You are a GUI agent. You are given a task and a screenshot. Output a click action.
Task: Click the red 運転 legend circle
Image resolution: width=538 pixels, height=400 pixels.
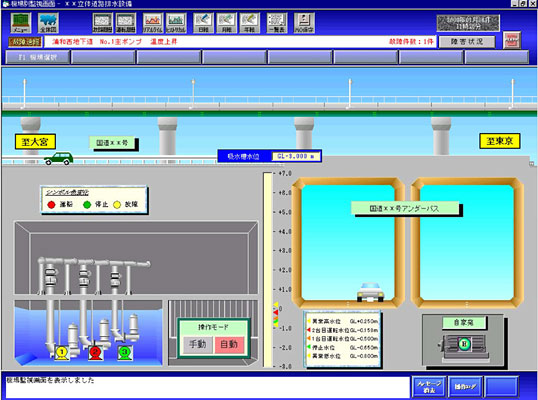51,205
